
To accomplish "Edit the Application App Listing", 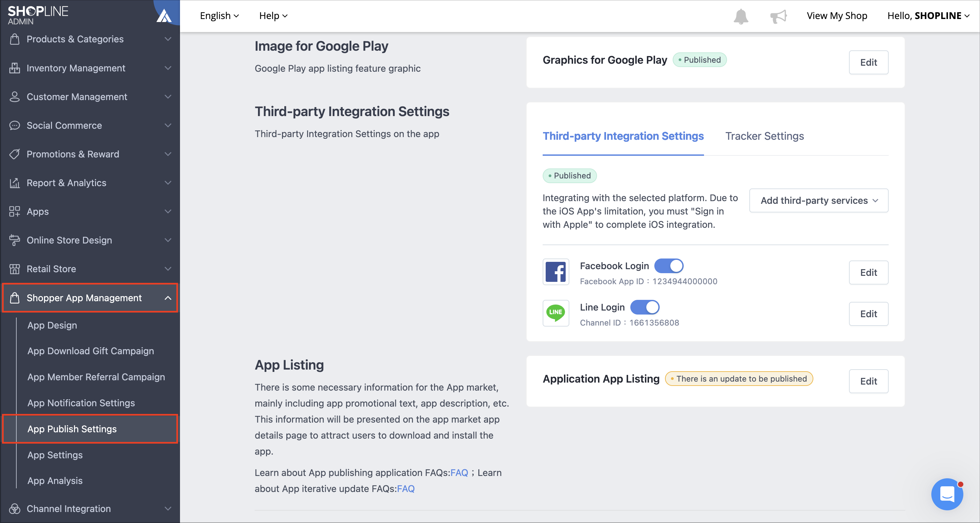I will [x=869, y=381].
